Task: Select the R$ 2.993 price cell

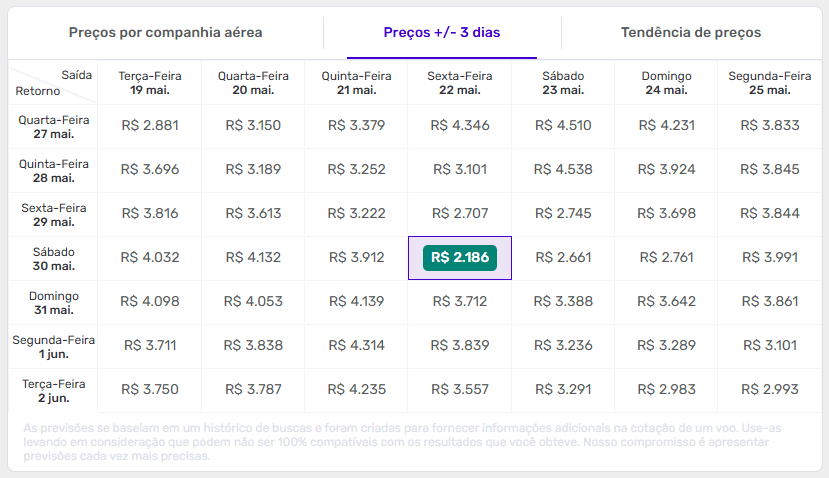Action: point(771,390)
